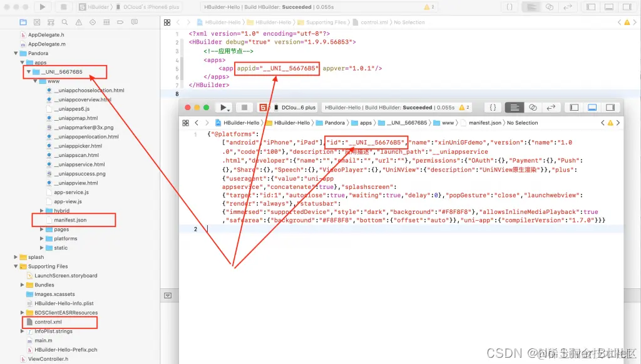The image size is (641, 364).
Task: Go back in control.xml editor history
Action: [178, 23]
